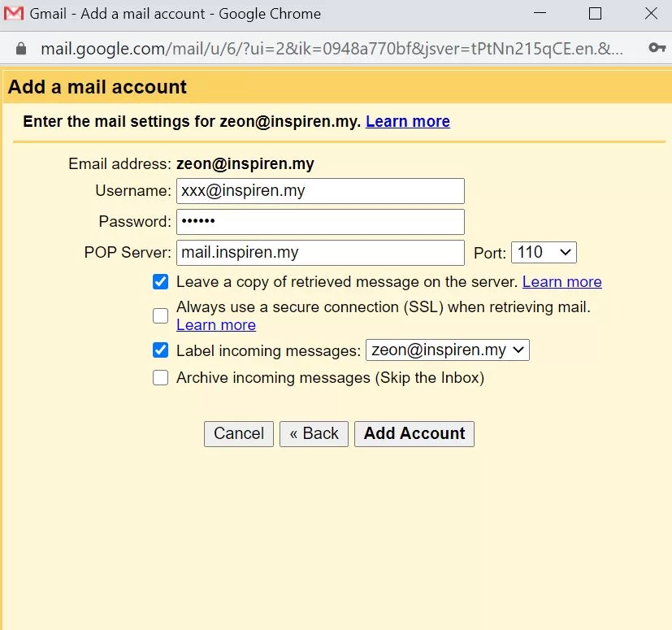This screenshot has width=672, height=630.
Task: Click the bold zeon@inspiren.my email address text
Action: (245, 164)
